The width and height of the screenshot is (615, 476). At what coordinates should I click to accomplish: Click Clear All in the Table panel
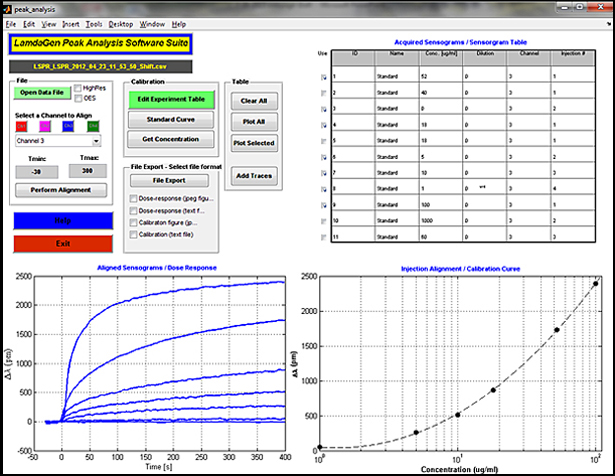pos(254,101)
